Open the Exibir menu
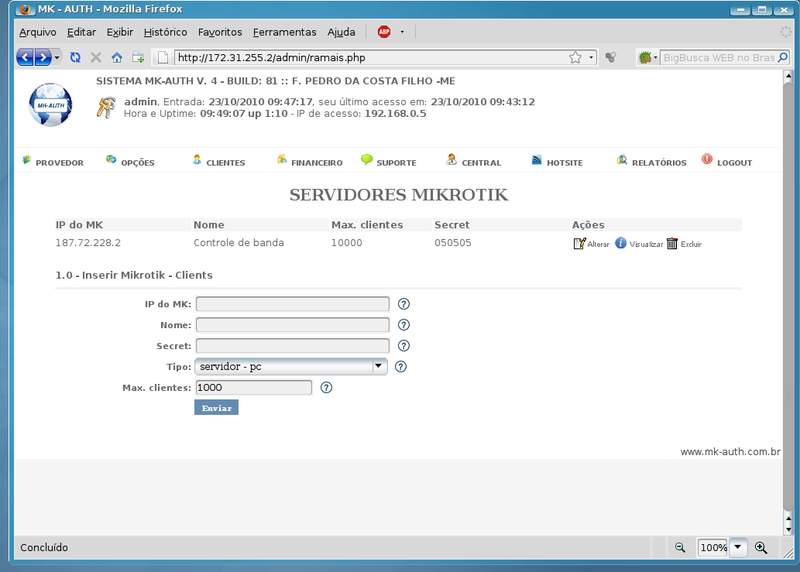This screenshot has width=800, height=572. click(x=120, y=32)
